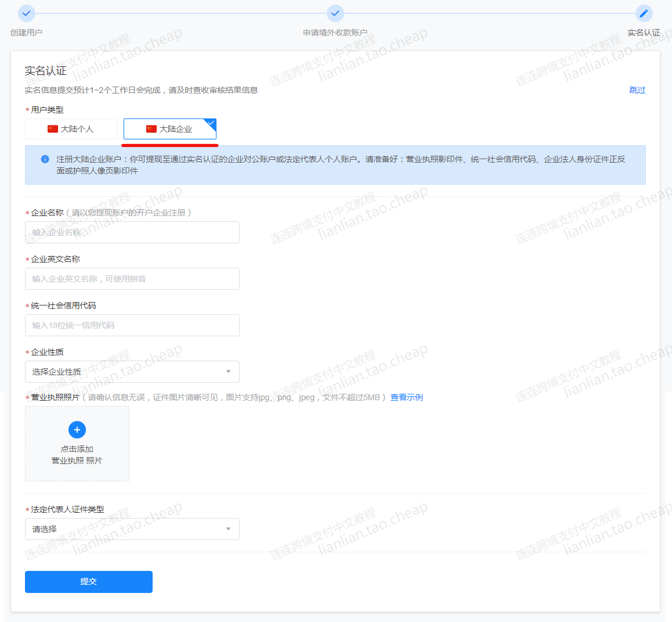The height and width of the screenshot is (622, 672).
Task: Click the 企业性质 field label
Action: 47,352
